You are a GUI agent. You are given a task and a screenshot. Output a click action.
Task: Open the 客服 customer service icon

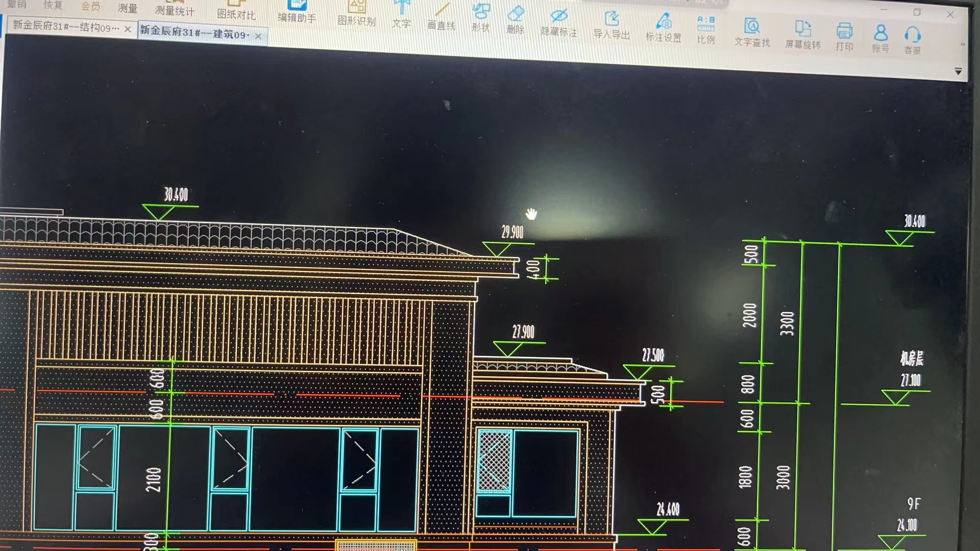pyautogui.click(x=912, y=41)
